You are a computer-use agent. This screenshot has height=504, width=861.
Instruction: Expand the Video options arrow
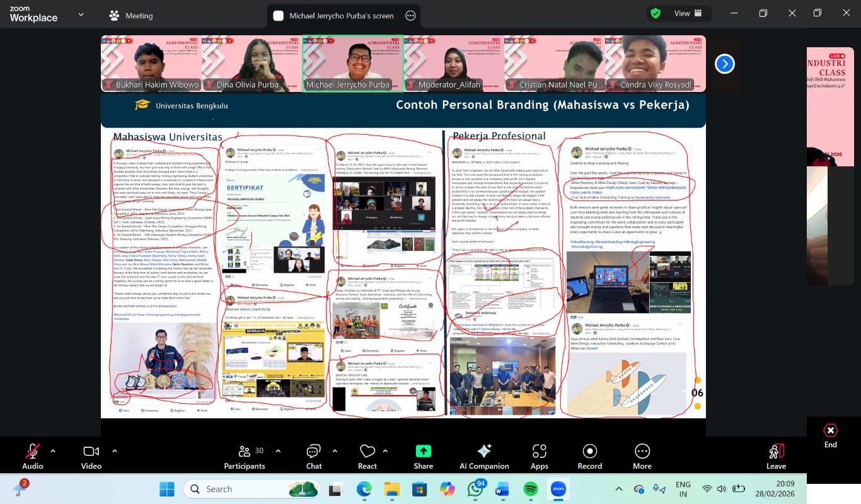pyautogui.click(x=114, y=451)
